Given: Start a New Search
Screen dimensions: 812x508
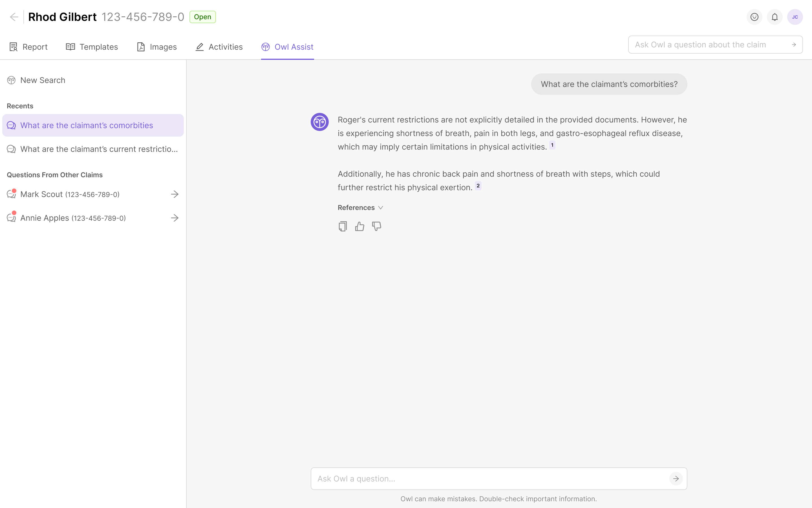Looking at the screenshot, I should click(36, 80).
